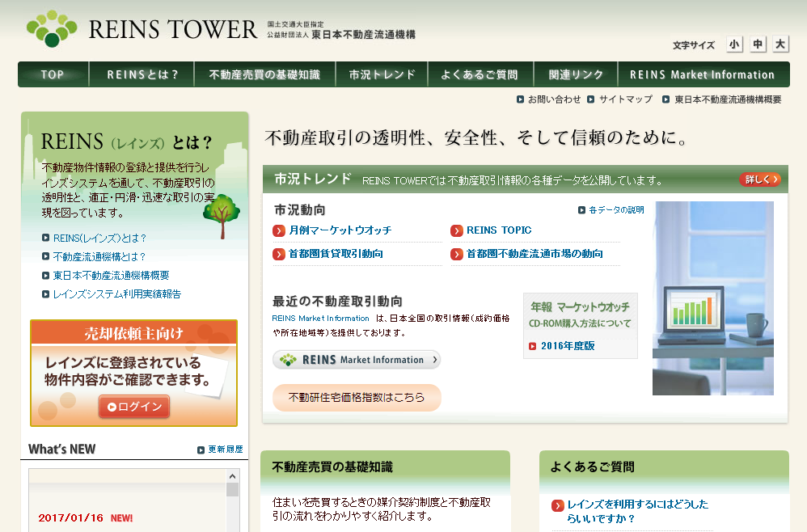Open the REINS TOPIC link
This screenshot has height=532, width=807.
pyautogui.click(x=498, y=230)
